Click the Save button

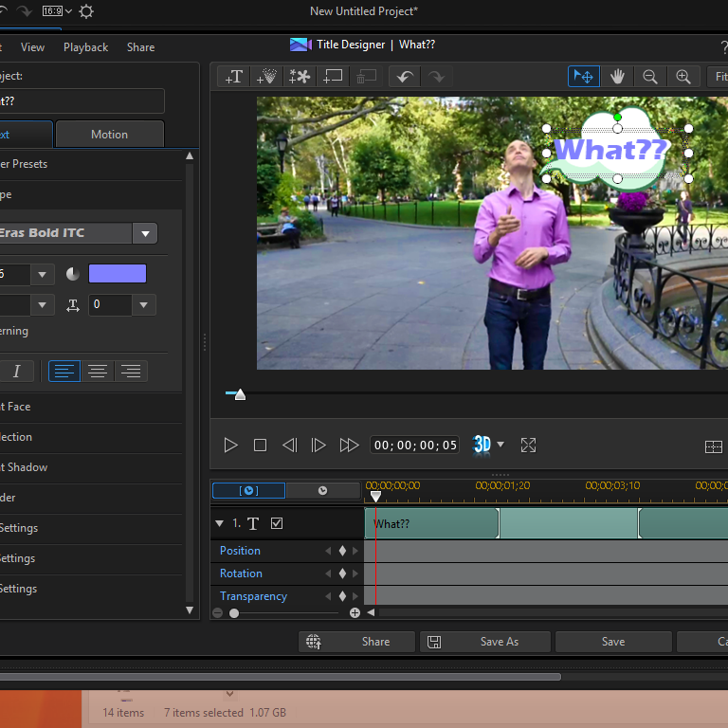pos(612,642)
